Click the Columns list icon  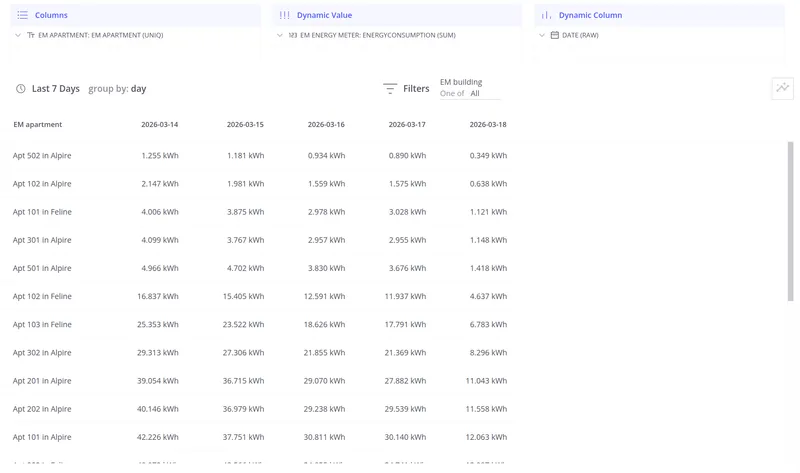click(22, 15)
